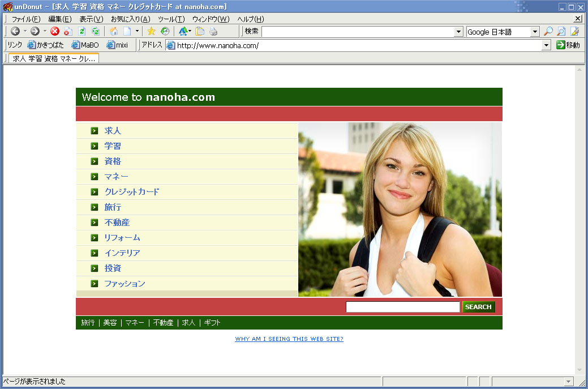Click the clipboard paste icon
Image resolution: width=588 pixels, height=389 pixels.
pyautogui.click(x=200, y=32)
